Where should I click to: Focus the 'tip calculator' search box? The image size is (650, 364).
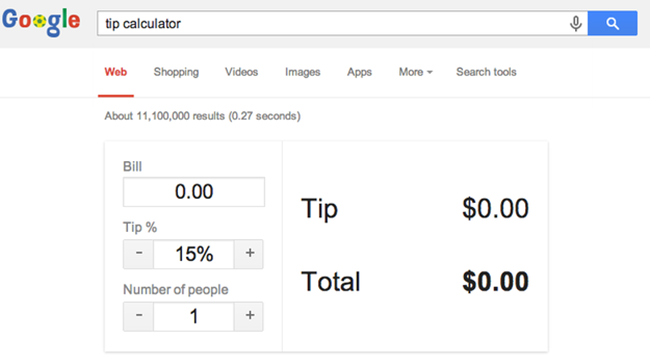(332, 23)
